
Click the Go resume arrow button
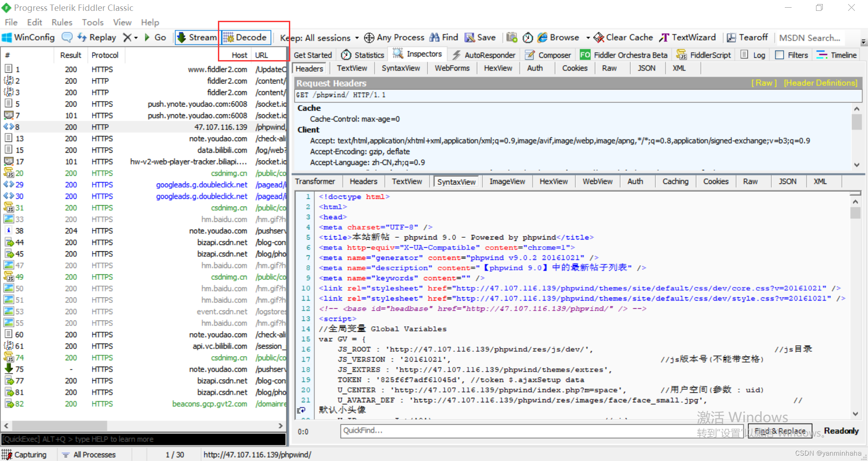click(x=156, y=38)
